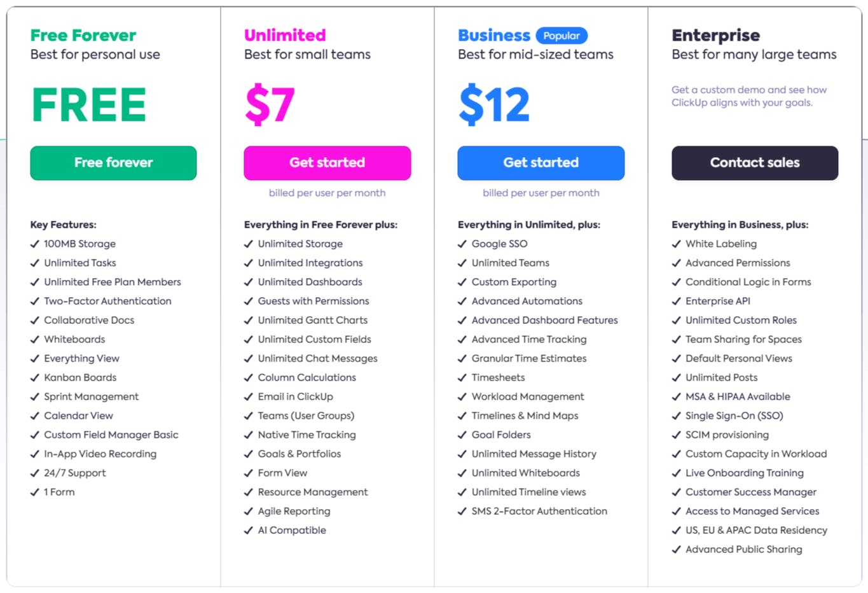Click the checkmark next to SMS 2-Factor Authentication
The width and height of the screenshot is (868, 593).
pyautogui.click(x=462, y=511)
